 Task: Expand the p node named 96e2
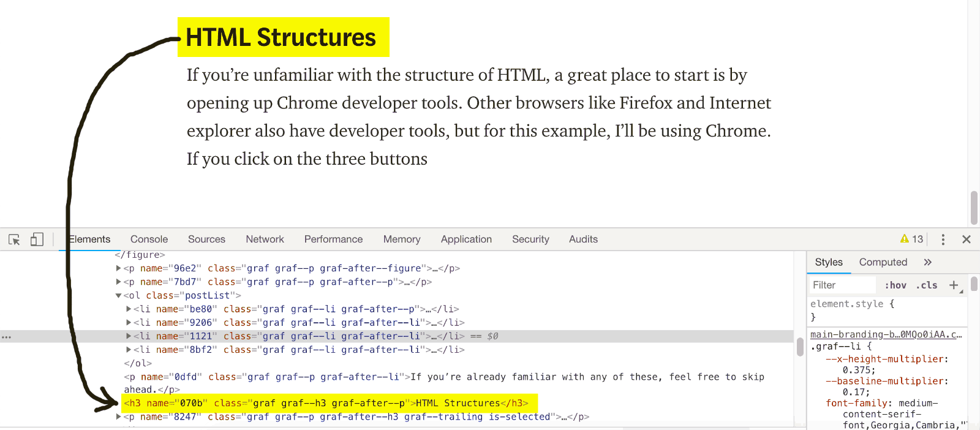point(118,268)
